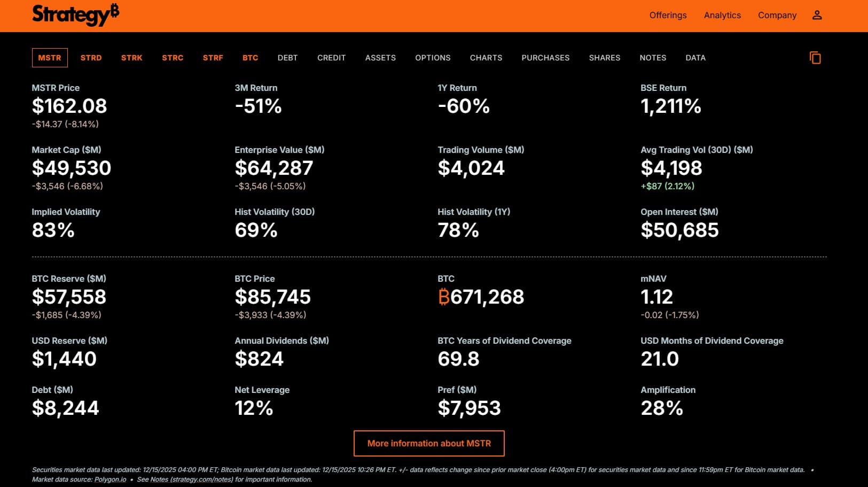Open the STRK tab
The width and height of the screenshot is (868, 487).
coord(131,58)
